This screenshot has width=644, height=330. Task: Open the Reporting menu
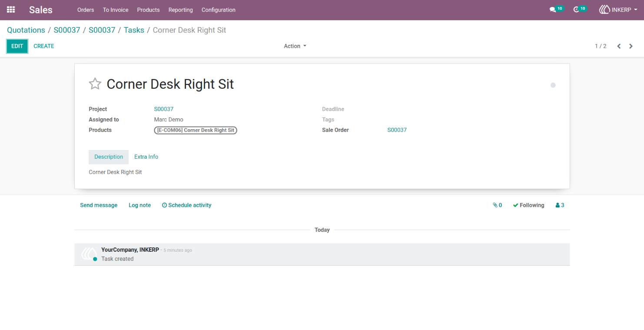click(x=181, y=10)
